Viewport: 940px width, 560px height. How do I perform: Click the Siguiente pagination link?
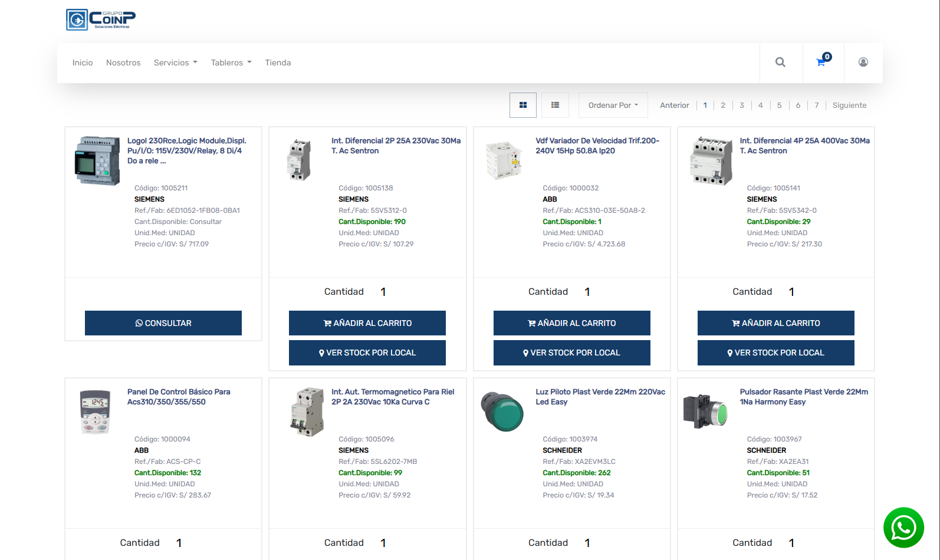[849, 106]
